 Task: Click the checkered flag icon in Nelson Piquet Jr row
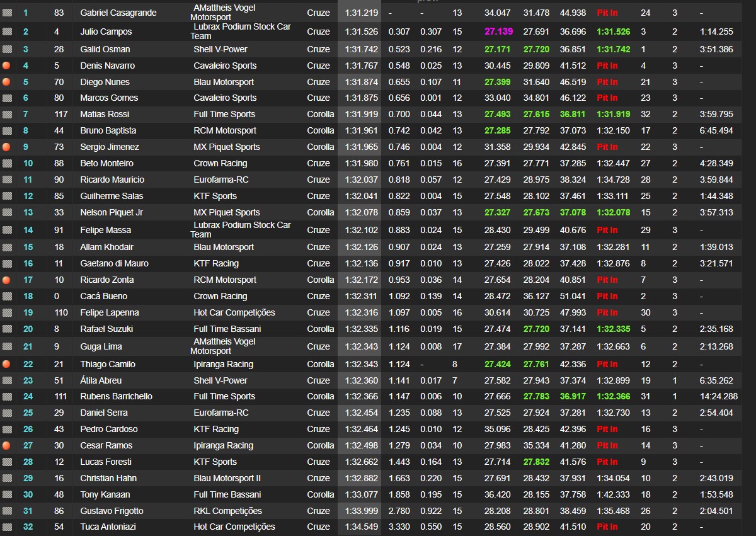coord(7,212)
